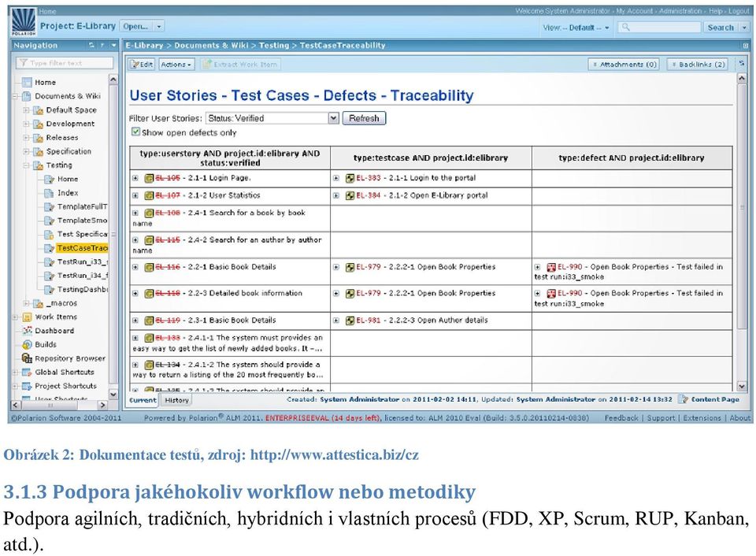Viewport: 756px width, 556px height.
Task: Open the Index page under Testing
Action: coord(68,193)
